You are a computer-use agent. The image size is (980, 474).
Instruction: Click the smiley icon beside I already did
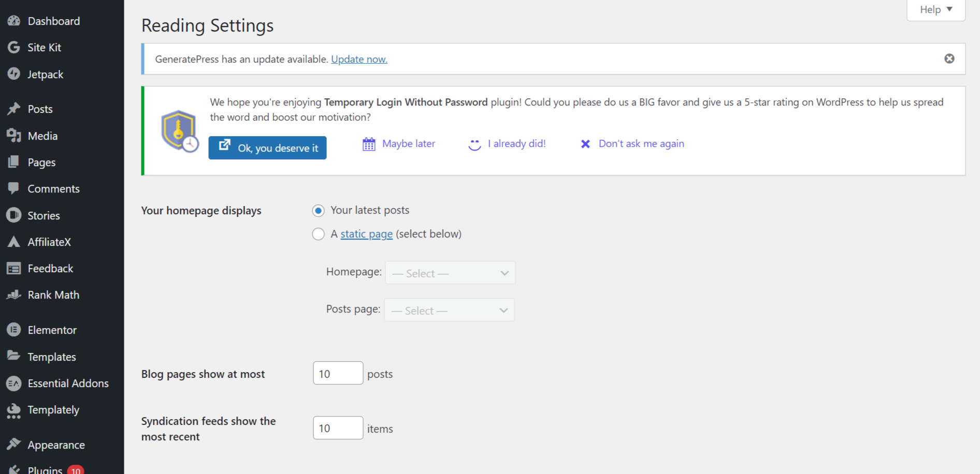point(474,144)
